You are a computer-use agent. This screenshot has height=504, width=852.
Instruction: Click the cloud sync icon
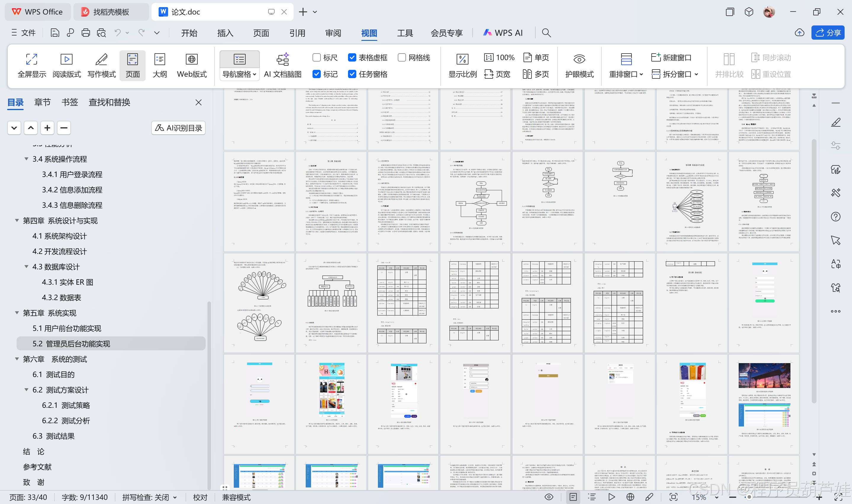pos(799,33)
